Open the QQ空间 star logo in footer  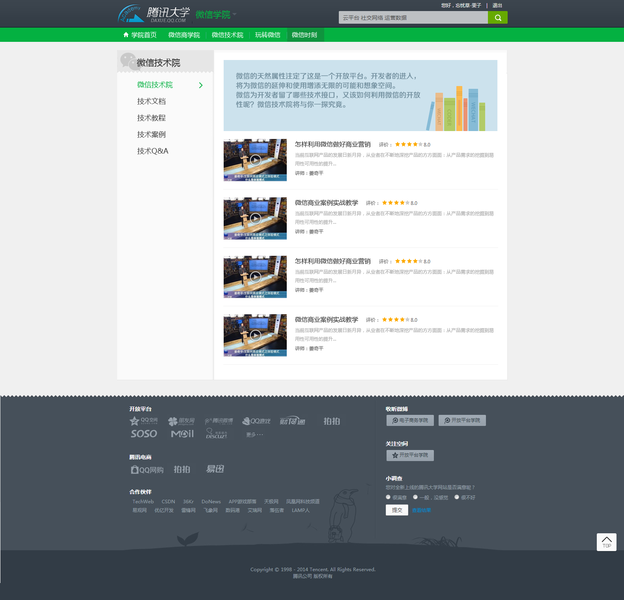coord(144,421)
